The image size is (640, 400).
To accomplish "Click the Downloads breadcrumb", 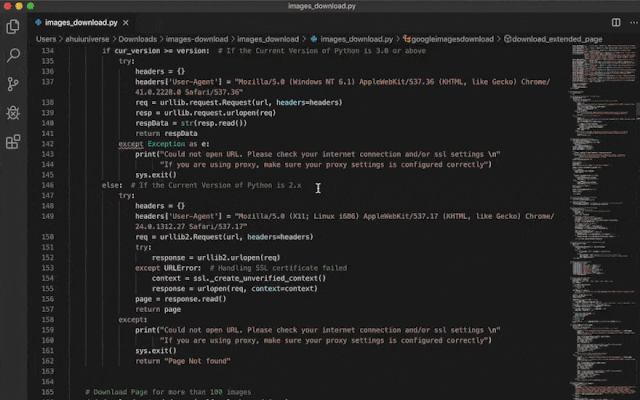I will coord(138,39).
